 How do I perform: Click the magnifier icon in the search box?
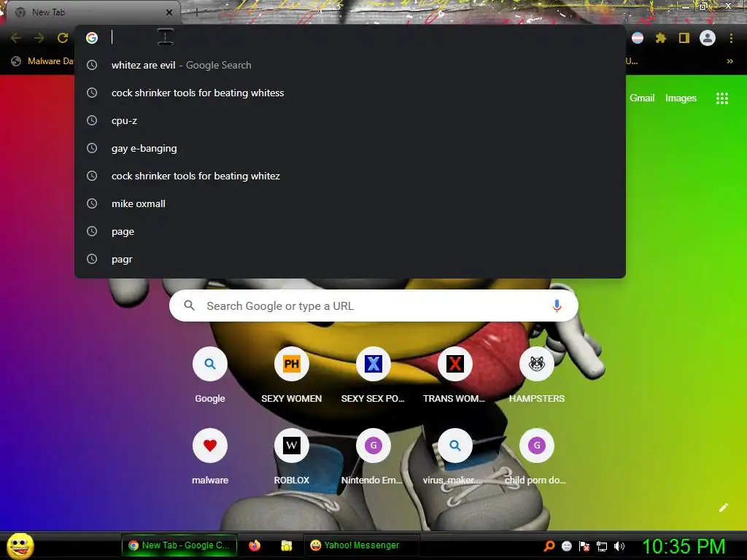pos(190,306)
